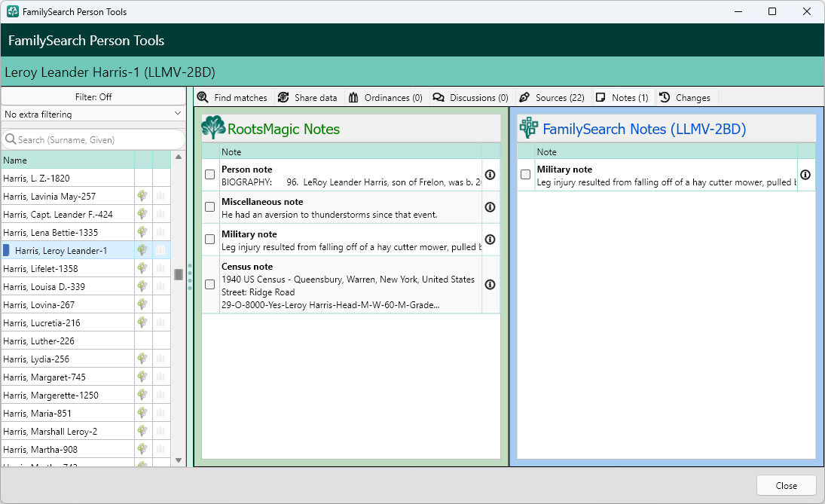Open the 'No extra filtering' dropdown
This screenshot has height=504, width=825.
click(93, 115)
